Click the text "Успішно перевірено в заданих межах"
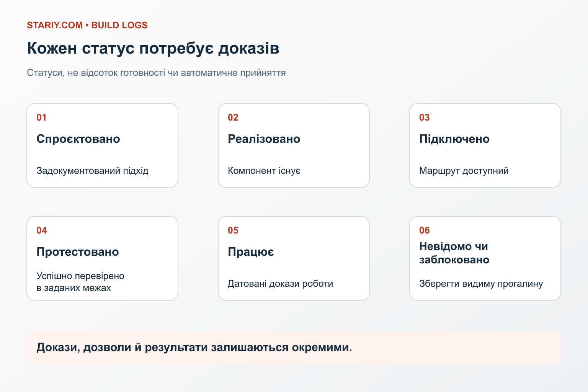The width and height of the screenshot is (588, 392). pos(80,282)
